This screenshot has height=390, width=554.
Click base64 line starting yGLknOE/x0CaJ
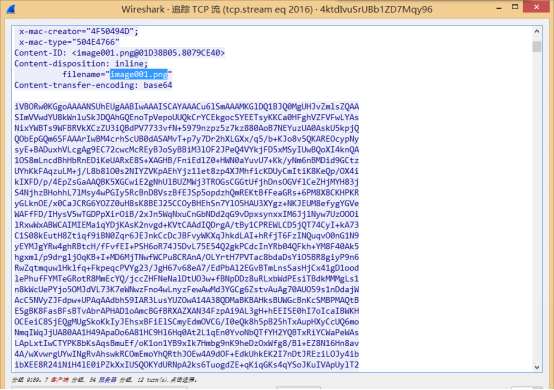pyautogui.click(x=187, y=203)
